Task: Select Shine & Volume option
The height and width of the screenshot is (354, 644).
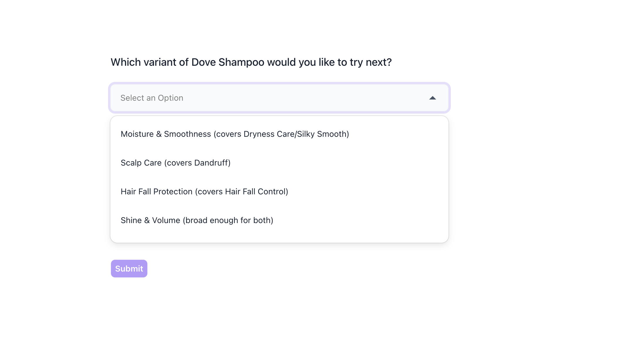Action: 197,220
